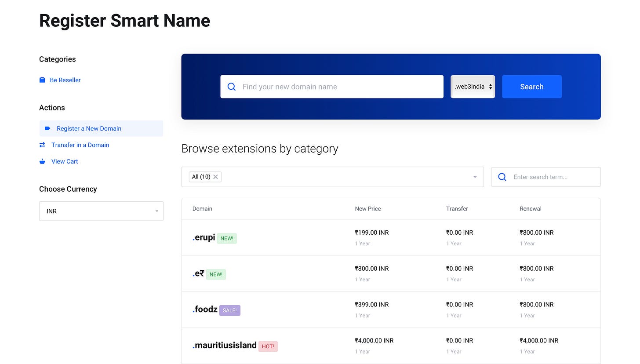Click the magnifier icon in search term box
The height and width of the screenshot is (364, 640).
pyautogui.click(x=502, y=177)
